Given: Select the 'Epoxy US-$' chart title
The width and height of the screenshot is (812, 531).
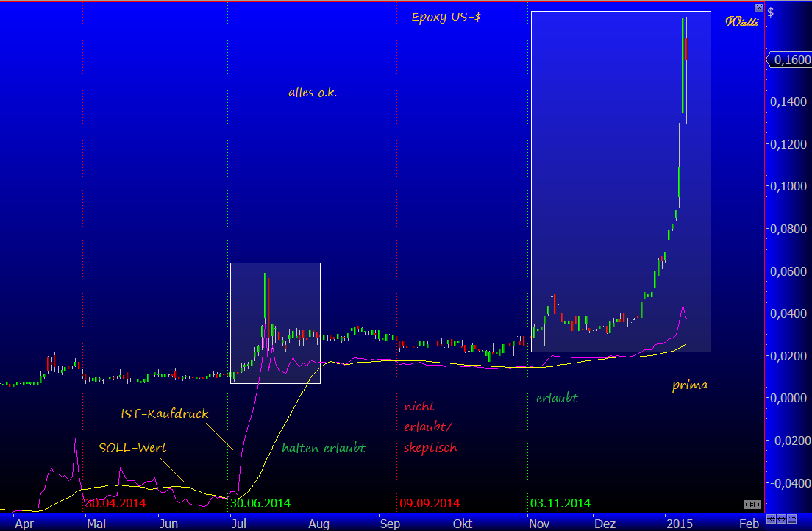Looking at the screenshot, I should click(x=446, y=17).
